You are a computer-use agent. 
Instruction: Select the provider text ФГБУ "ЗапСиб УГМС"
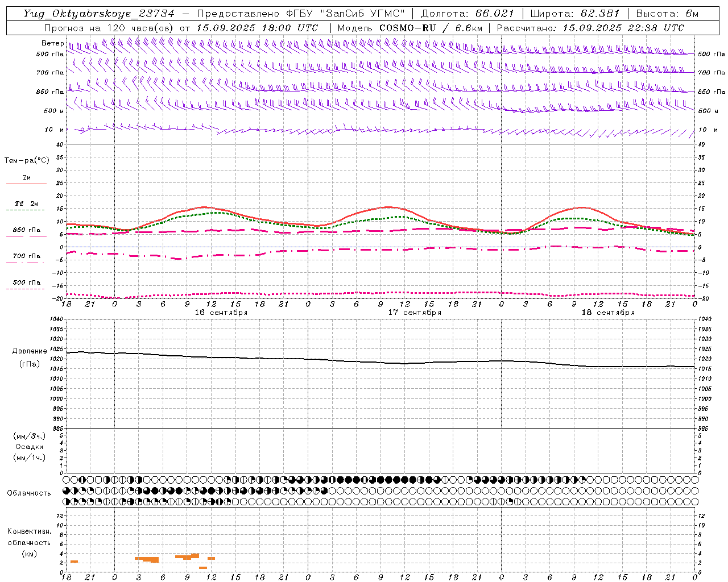coord(346,14)
